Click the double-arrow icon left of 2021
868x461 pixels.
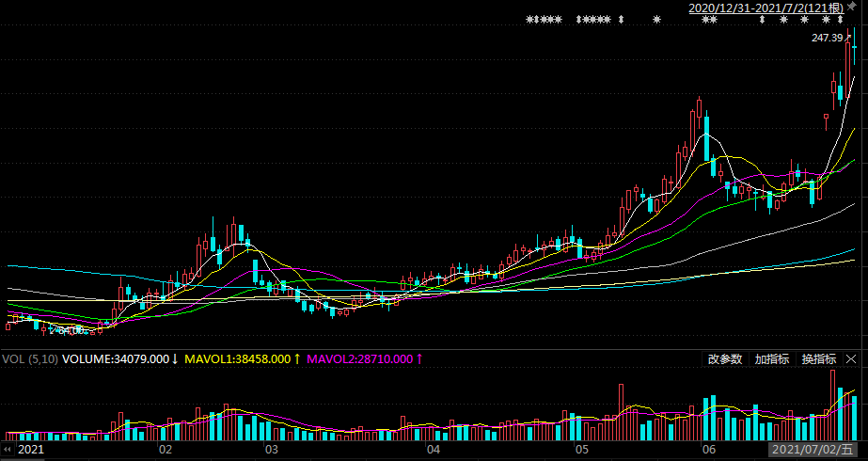tap(8, 451)
